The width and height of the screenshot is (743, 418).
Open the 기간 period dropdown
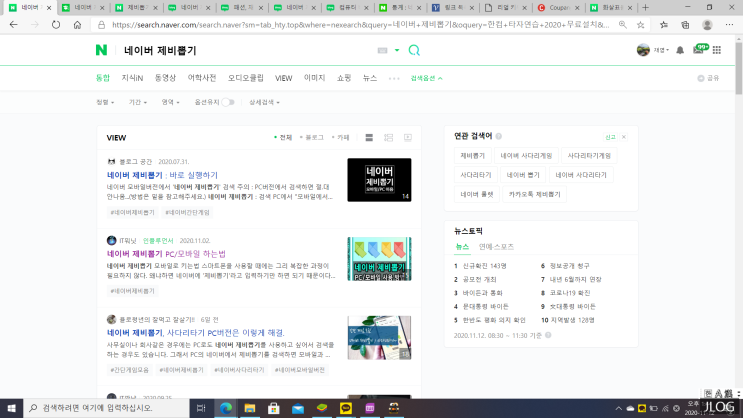click(x=137, y=102)
